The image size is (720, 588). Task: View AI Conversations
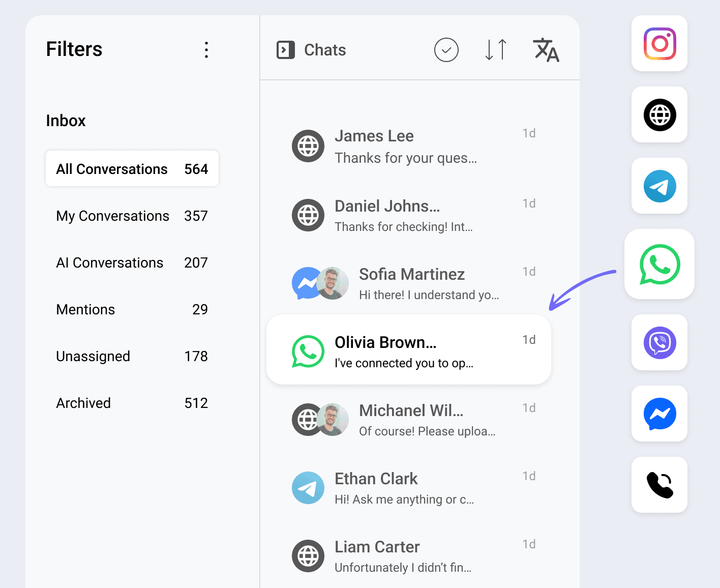click(x=132, y=262)
